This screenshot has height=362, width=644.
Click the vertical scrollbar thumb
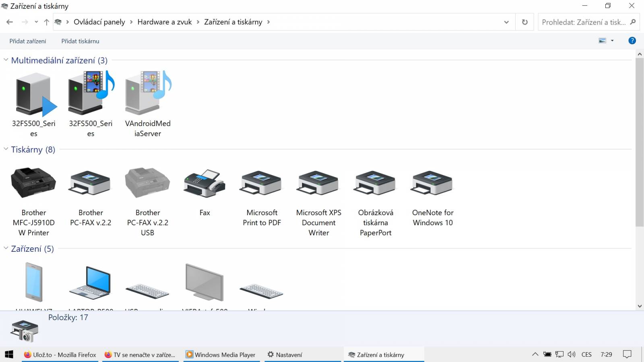[640, 142]
